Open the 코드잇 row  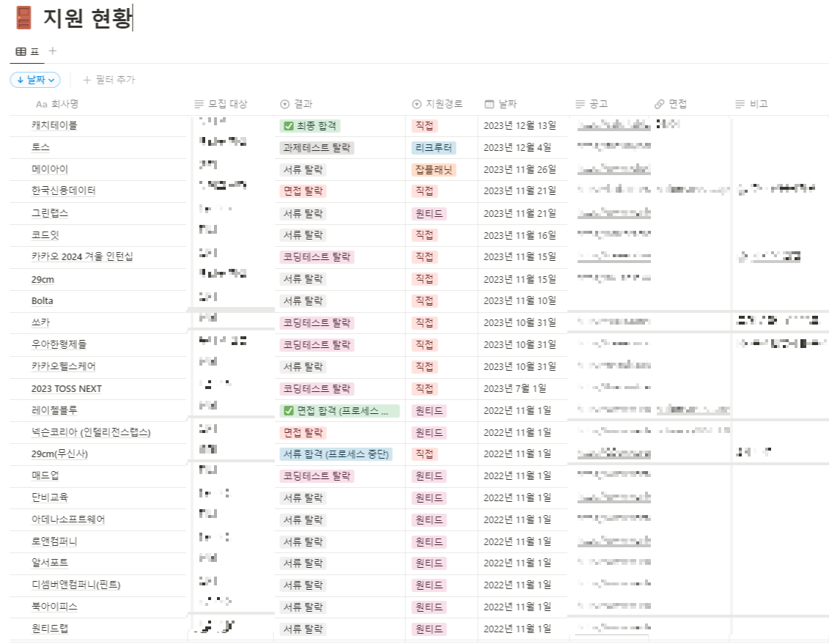[45, 235]
